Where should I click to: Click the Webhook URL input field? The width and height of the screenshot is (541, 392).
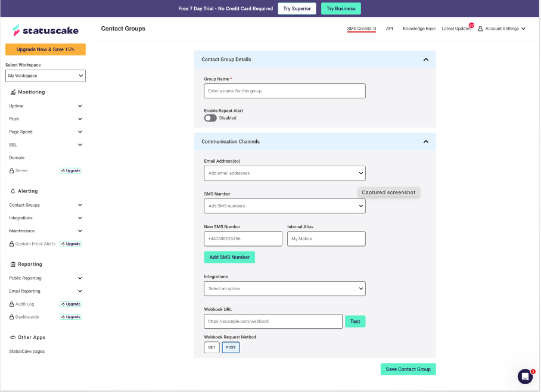tap(273, 322)
